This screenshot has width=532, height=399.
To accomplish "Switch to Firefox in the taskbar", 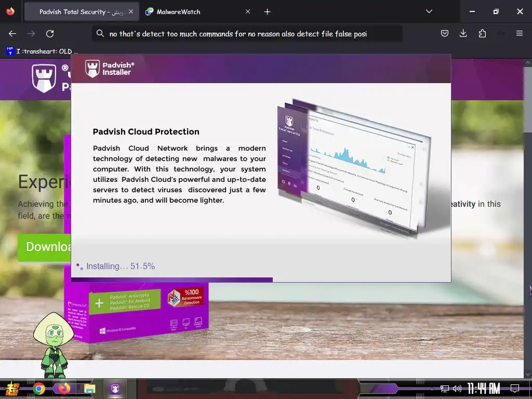I will (64, 389).
